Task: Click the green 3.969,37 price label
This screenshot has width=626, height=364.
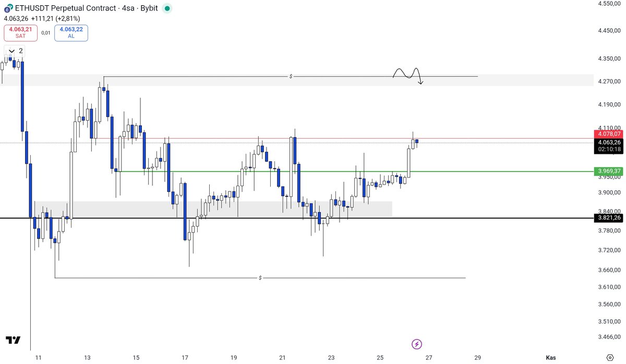Action: coord(609,171)
